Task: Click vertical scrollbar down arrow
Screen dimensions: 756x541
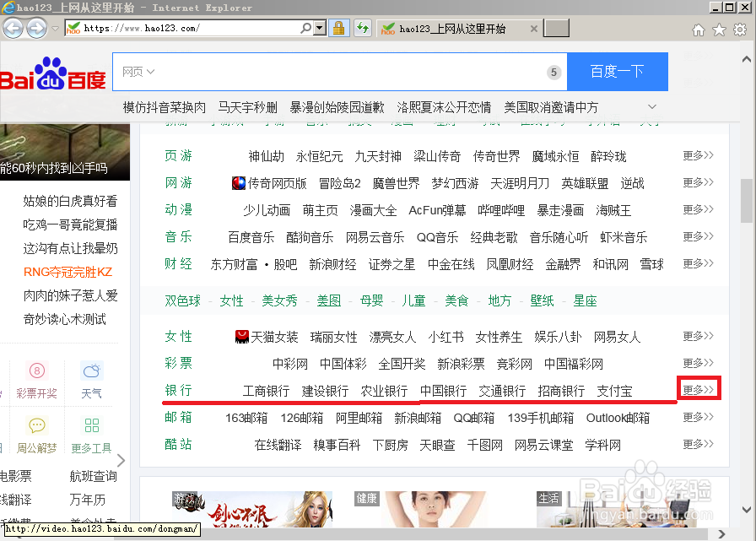Action: point(747,509)
